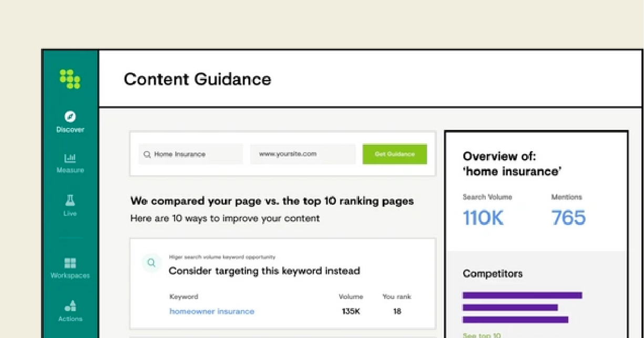Click the 765 mentions value

click(568, 218)
